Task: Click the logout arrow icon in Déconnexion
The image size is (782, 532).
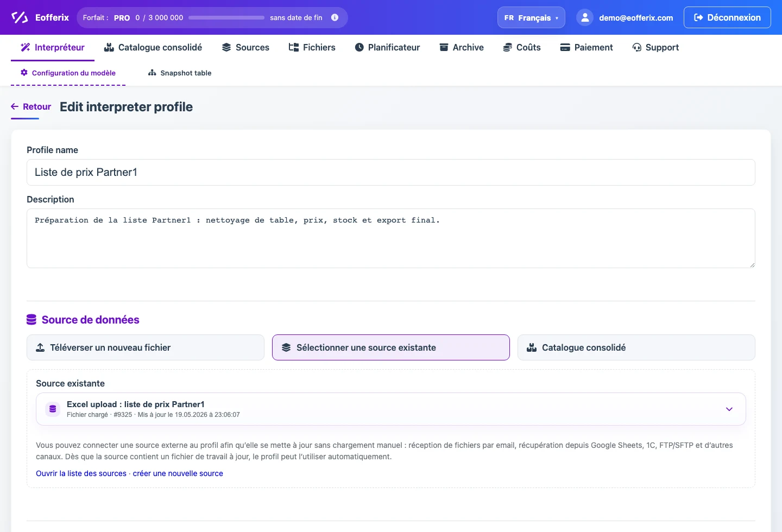Action: click(x=699, y=17)
